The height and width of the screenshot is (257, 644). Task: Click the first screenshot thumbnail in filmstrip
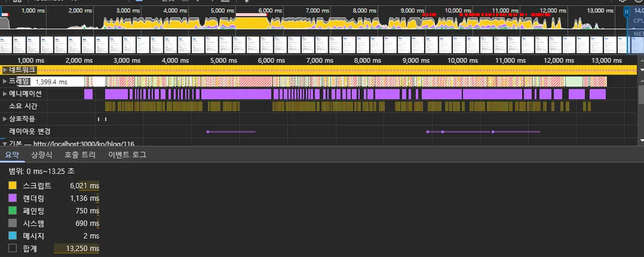pyautogui.click(x=6, y=45)
